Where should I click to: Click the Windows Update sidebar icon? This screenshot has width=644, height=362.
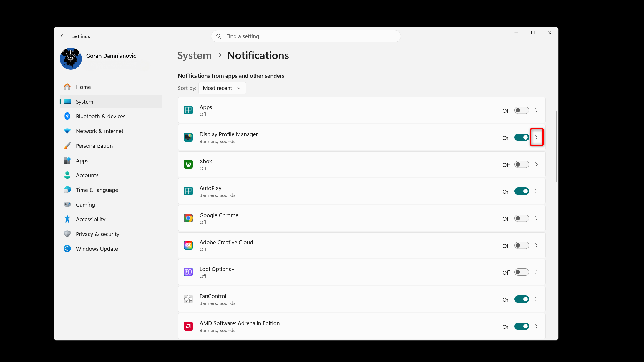tap(67, 249)
